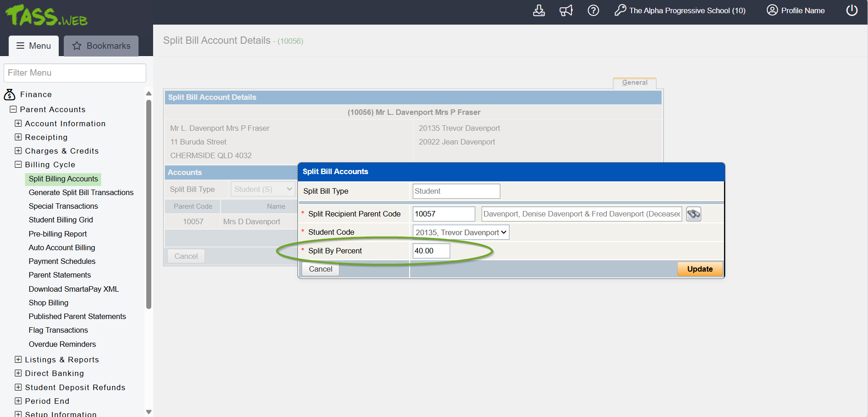Click the download icon in top bar
The width and height of the screenshot is (868, 417).
[x=539, y=10]
